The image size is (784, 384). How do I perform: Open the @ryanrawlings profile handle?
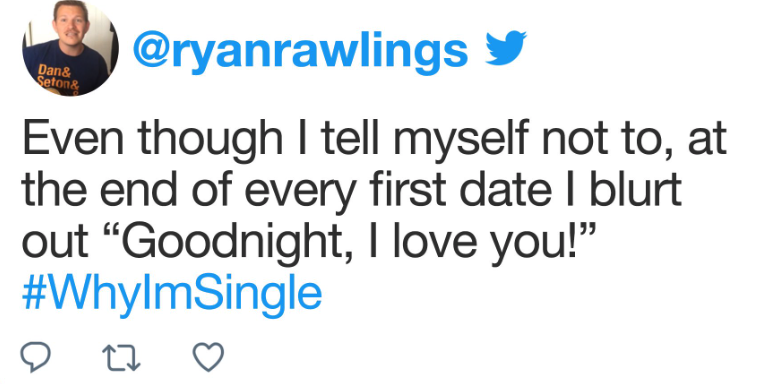(300, 52)
